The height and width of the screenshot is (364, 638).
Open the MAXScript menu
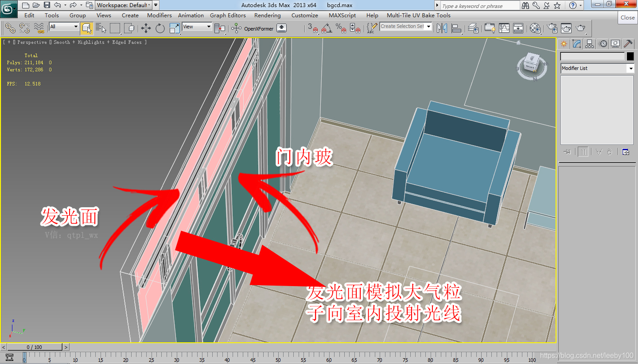coord(342,15)
